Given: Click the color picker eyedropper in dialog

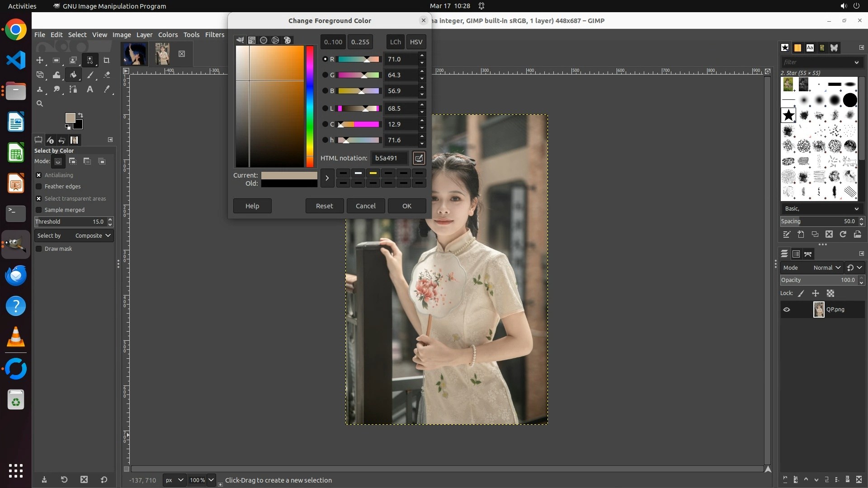Looking at the screenshot, I should pyautogui.click(x=419, y=158).
